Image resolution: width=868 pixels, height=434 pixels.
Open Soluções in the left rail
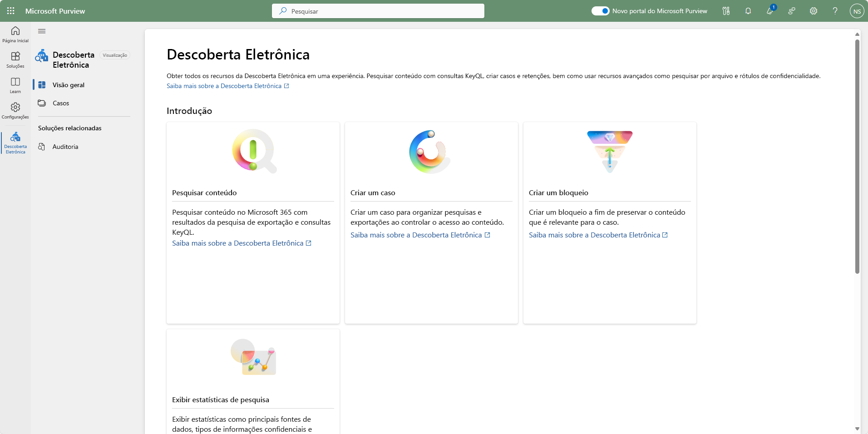coord(15,59)
